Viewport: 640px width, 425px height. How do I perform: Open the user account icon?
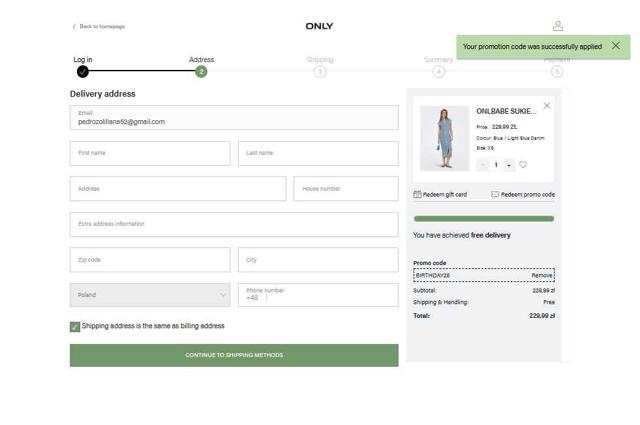(x=558, y=26)
